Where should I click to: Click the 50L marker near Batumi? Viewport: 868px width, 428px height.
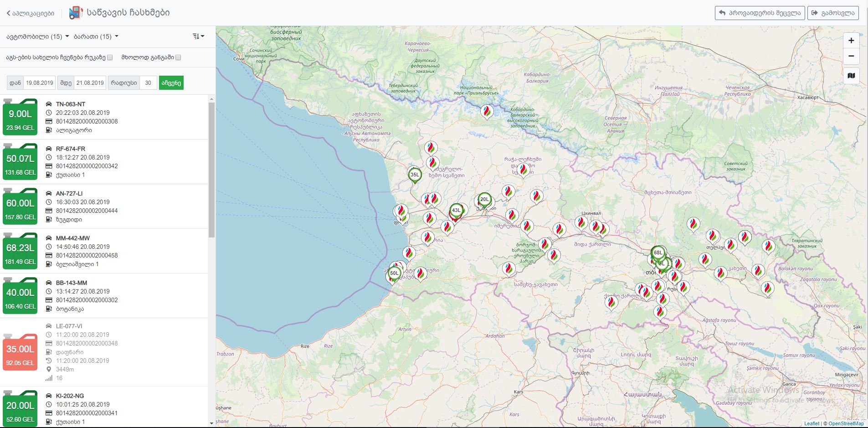pos(394,273)
